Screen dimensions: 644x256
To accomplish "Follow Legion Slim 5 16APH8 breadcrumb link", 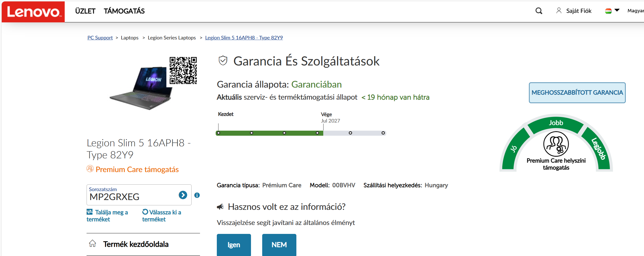I will click(x=244, y=38).
